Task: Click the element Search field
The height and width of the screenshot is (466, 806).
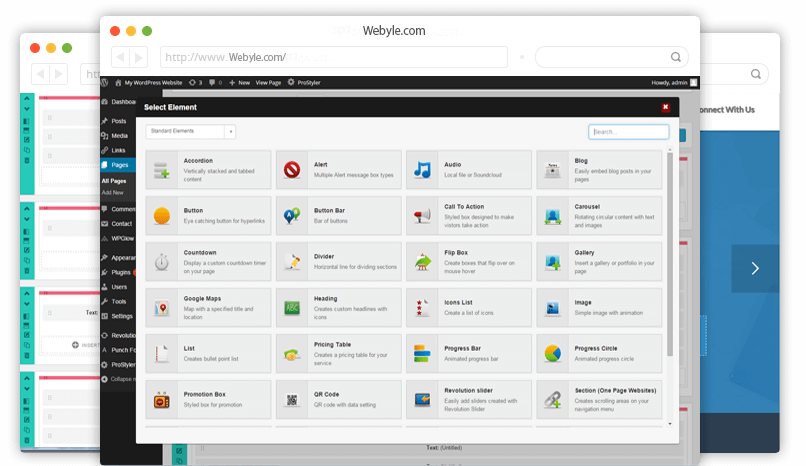Action: tap(629, 132)
